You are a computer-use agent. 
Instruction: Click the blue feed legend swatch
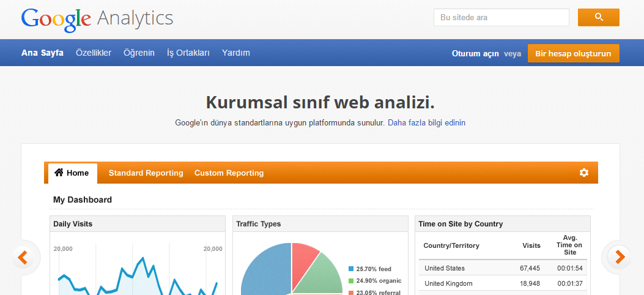click(x=351, y=269)
